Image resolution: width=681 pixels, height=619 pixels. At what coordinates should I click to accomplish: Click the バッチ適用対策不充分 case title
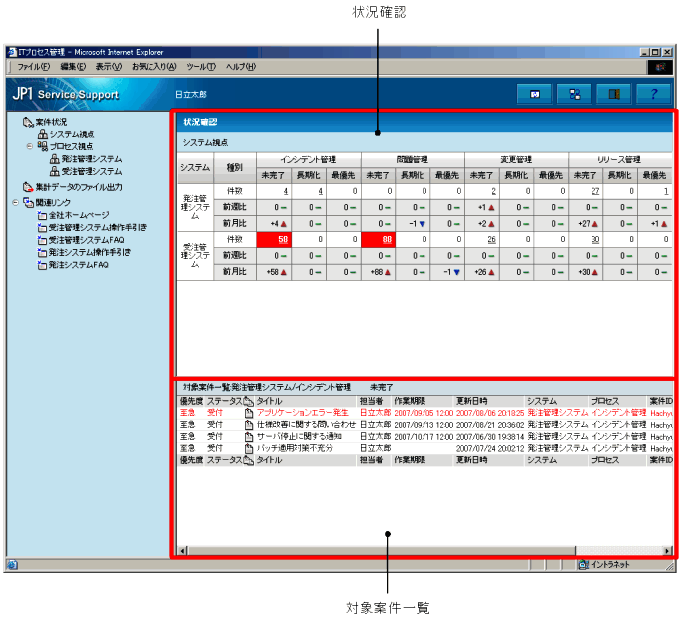[294, 448]
